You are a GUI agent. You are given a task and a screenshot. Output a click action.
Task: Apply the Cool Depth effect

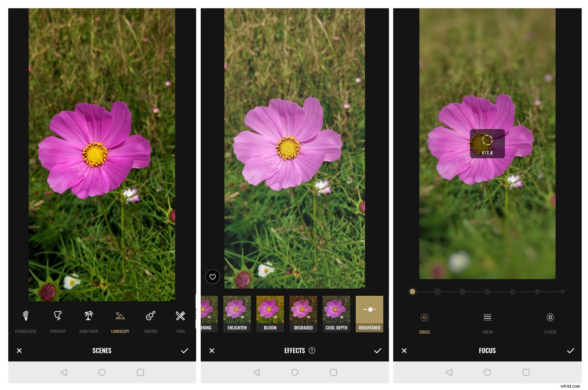click(336, 313)
